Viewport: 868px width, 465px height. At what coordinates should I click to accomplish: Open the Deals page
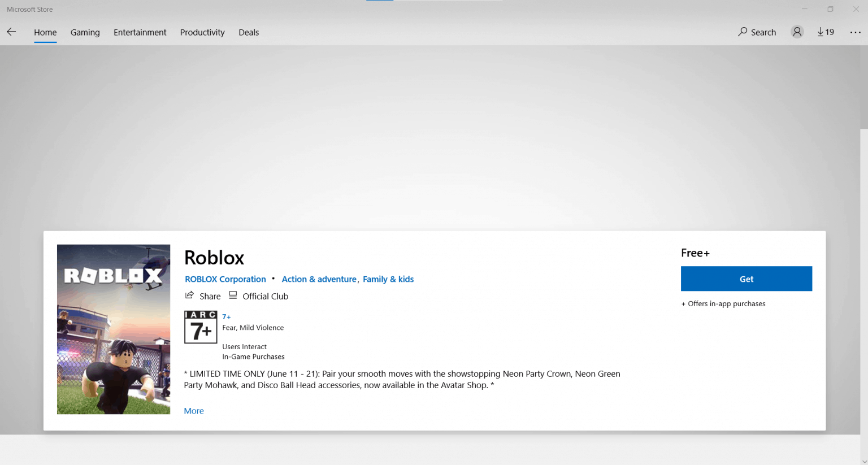coord(249,32)
